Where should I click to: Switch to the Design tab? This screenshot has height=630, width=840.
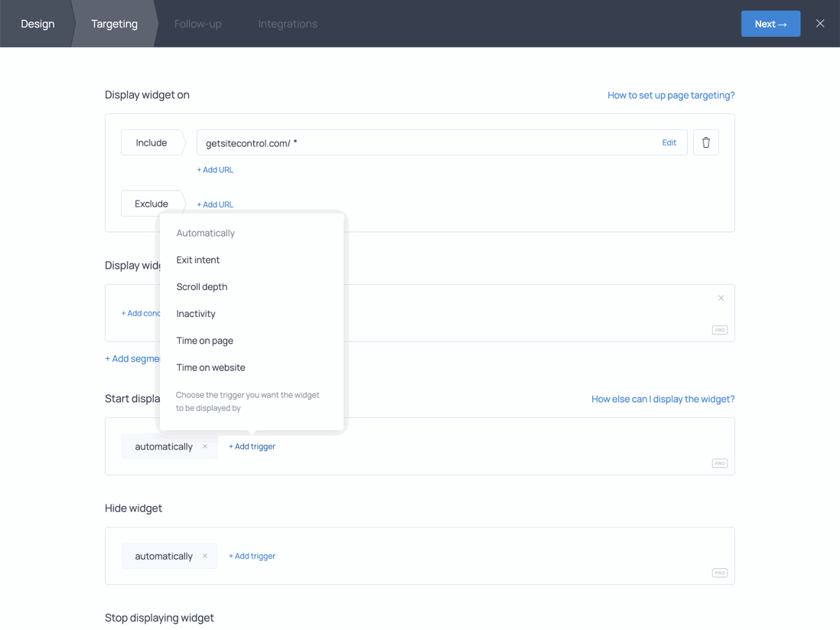click(x=37, y=24)
